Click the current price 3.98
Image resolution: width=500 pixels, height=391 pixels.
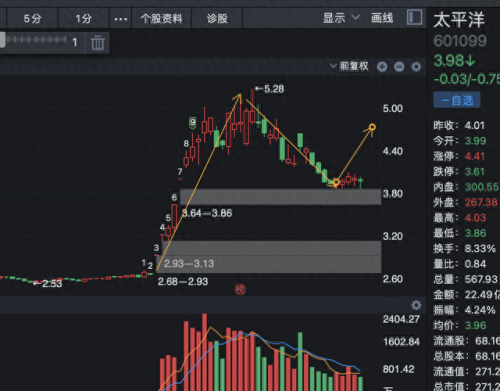click(454, 61)
